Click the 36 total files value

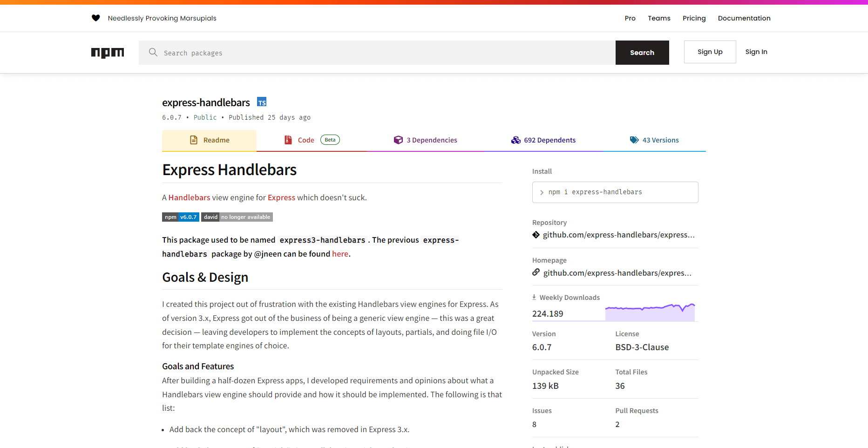pos(620,386)
